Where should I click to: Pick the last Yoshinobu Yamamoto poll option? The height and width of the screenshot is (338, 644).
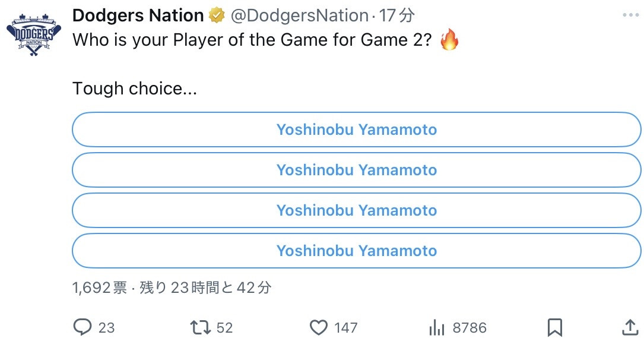click(357, 251)
